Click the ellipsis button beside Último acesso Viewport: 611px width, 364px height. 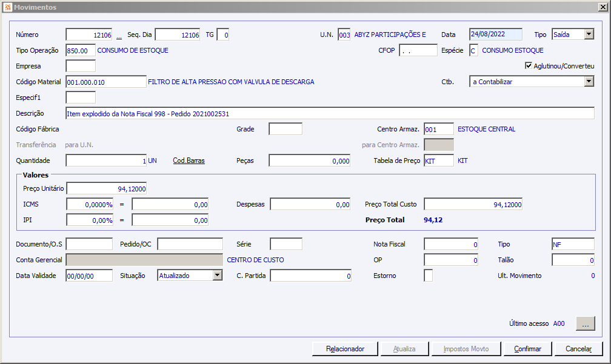pyautogui.click(x=586, y=323)
